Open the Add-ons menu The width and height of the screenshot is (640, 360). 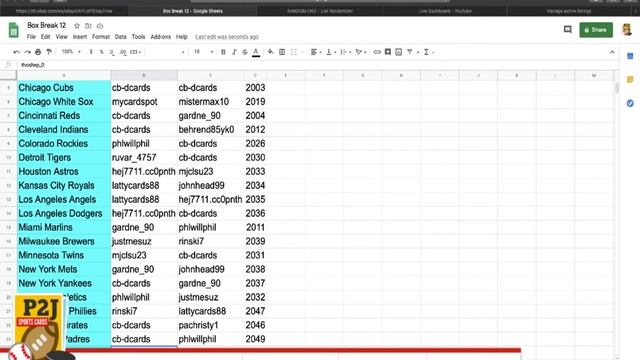click(160, 37)
